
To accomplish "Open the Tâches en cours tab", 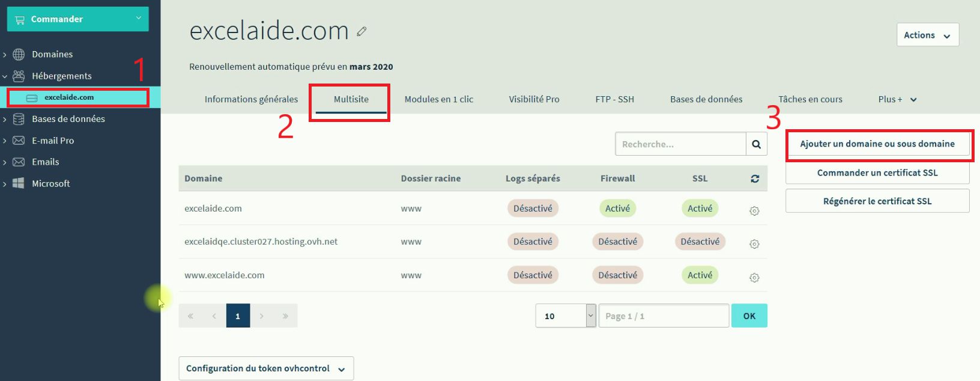I will (x=810, y=99).
